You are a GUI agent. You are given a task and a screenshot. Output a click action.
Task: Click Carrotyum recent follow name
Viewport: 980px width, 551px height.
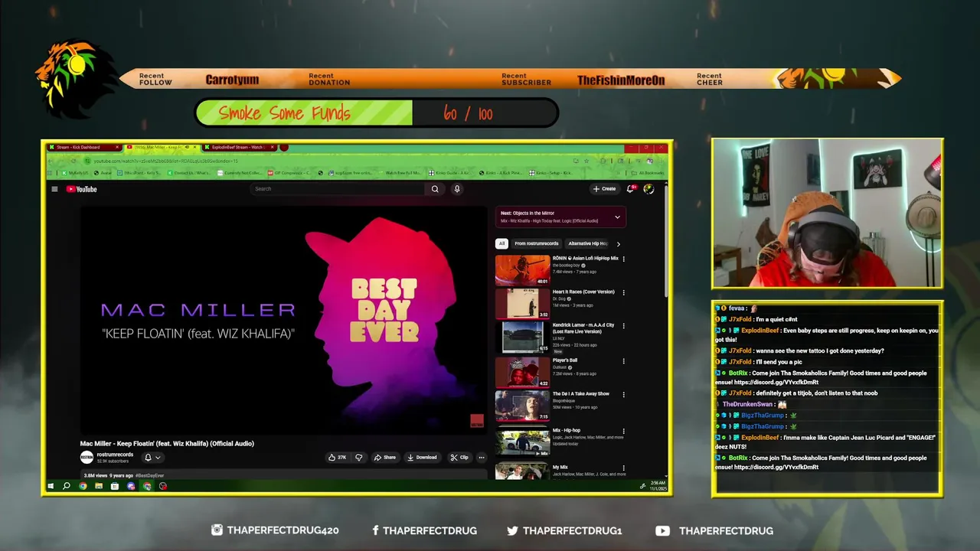point(232,80)
